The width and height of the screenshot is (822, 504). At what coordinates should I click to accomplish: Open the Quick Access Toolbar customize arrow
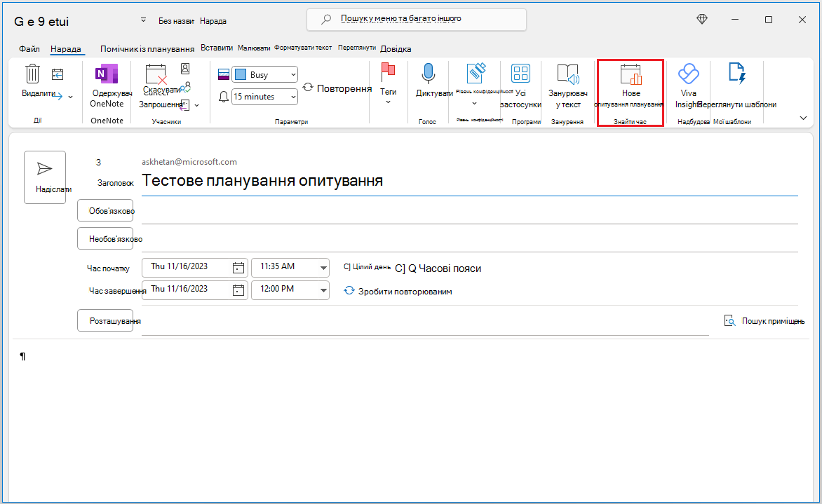pyautogui.click(x=143, y=20)
